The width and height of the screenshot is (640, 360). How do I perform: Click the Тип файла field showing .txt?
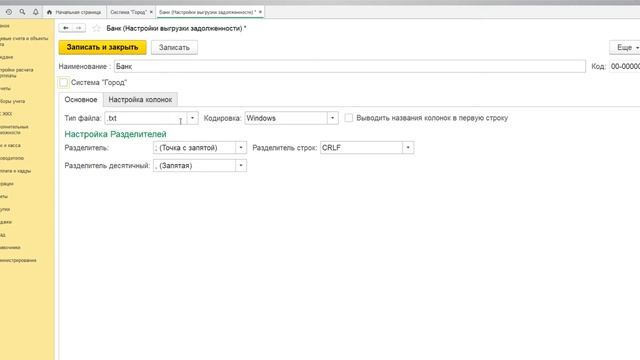point(146,118)
